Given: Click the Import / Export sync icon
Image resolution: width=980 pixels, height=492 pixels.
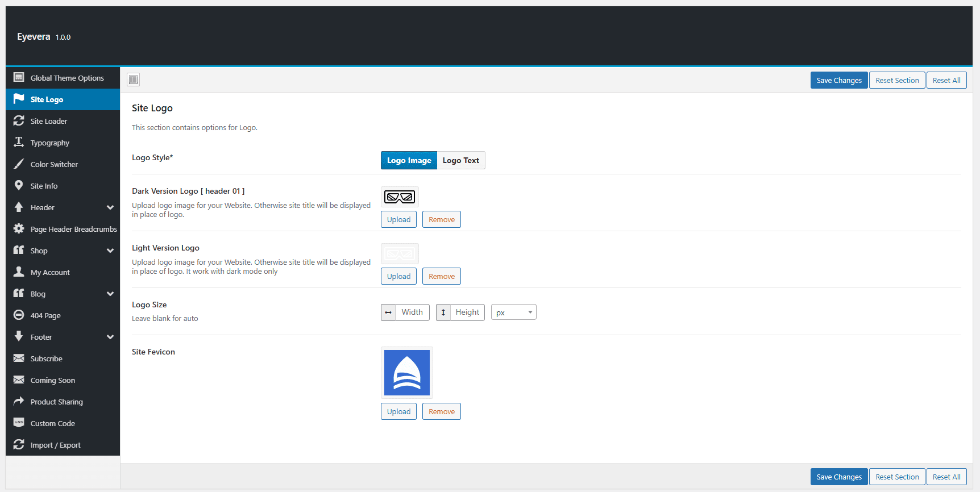Looking at the screenshot, I should tap(19, 444).
